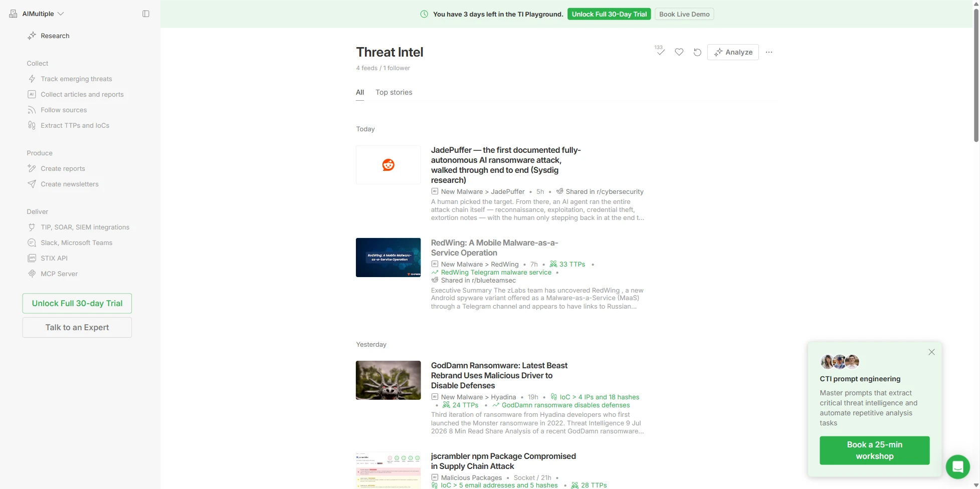Click the refresh feed icon
The width and height of the screenshot is (980, 489).
[x=697, y=52]
